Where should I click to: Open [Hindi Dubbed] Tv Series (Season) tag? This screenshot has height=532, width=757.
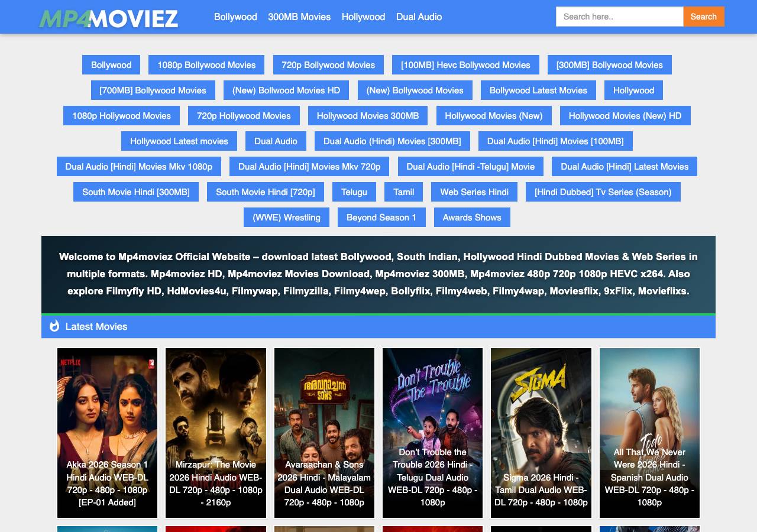pos(603,192)
